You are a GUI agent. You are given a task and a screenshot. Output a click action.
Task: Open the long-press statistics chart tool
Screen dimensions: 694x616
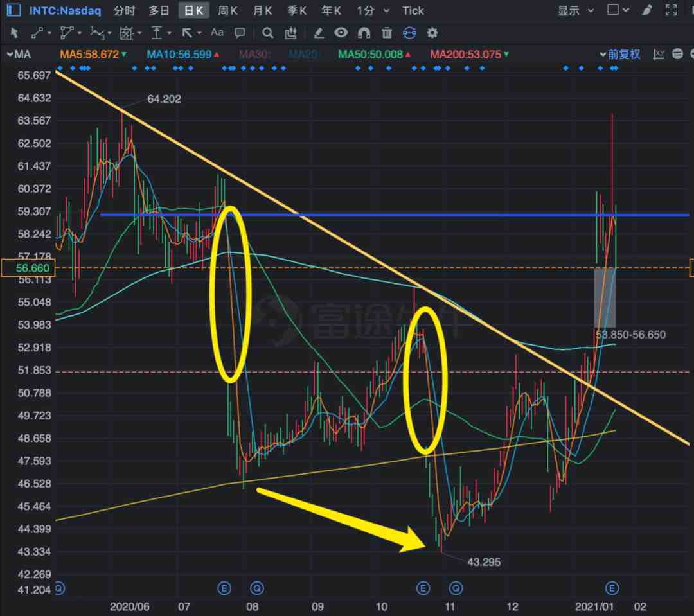[290, 33]
